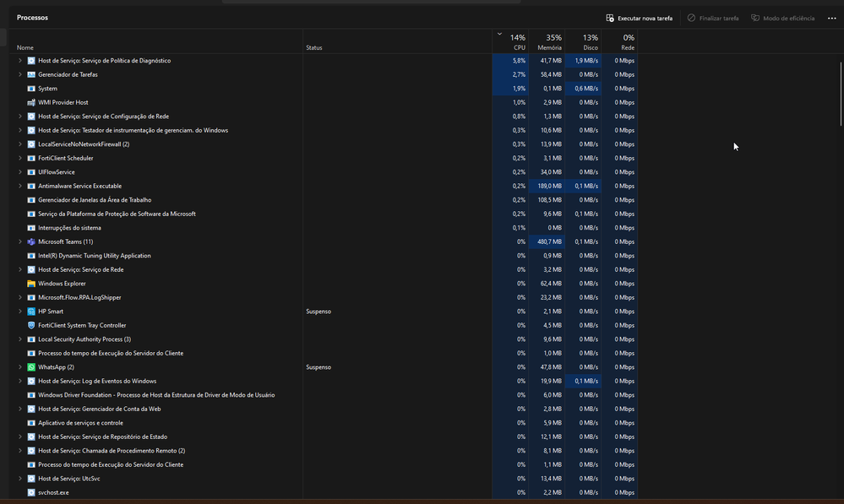Viewport: 844px width, 504px height.
Task: Click the vertical scrollbar of process list
Action: click(841, 94)
